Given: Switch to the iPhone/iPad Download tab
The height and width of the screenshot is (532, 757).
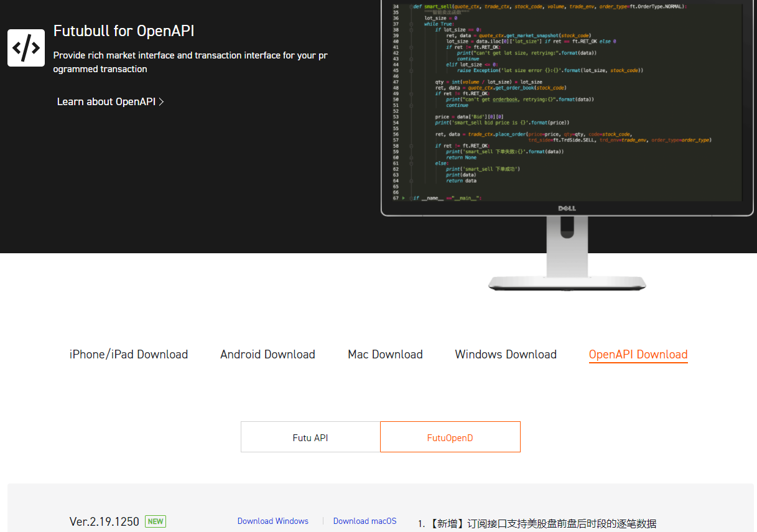Looking at the screenshot, I should [129, 355].
